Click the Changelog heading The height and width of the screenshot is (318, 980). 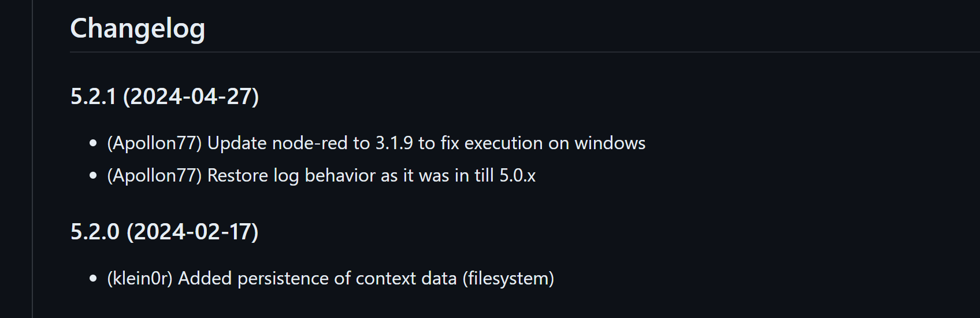(x=138, y=28)
